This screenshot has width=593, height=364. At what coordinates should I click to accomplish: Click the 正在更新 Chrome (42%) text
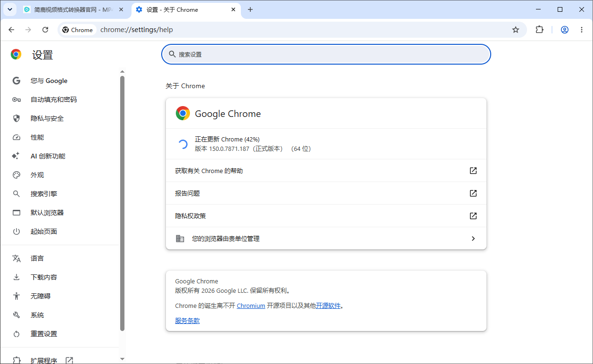[227, 140]
